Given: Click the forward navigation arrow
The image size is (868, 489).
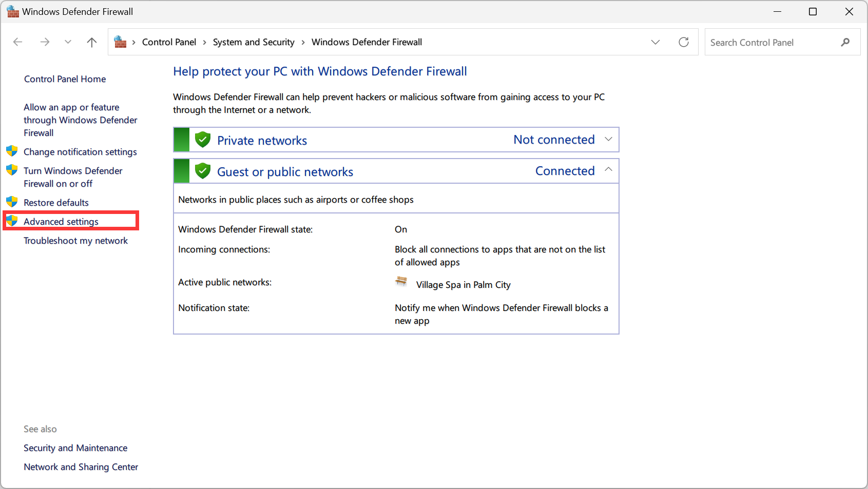Looking at the screenshot, I should 45,42.
